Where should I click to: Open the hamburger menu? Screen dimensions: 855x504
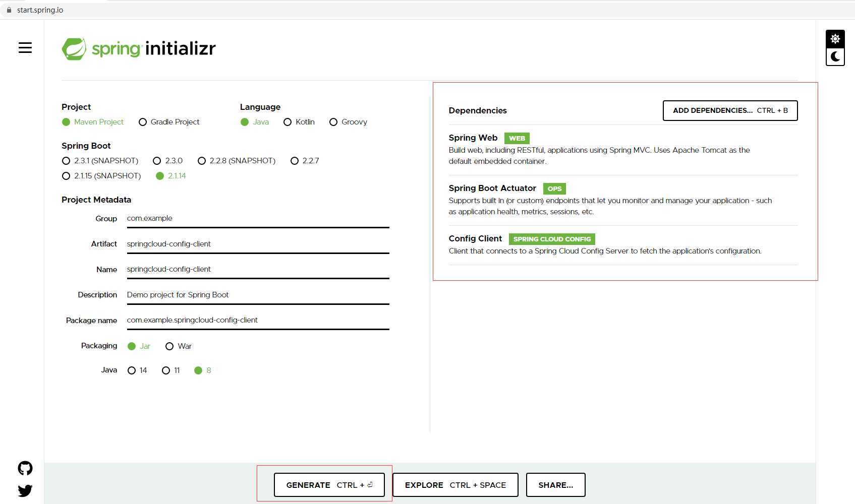(25, 48)
